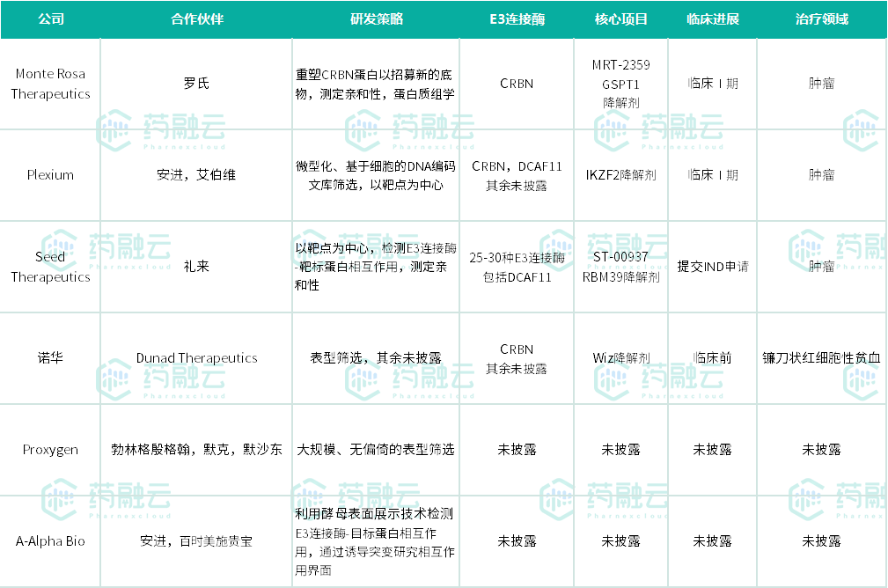Select the Proxygen company cell

pyautogui.click(x=50, y=450)
